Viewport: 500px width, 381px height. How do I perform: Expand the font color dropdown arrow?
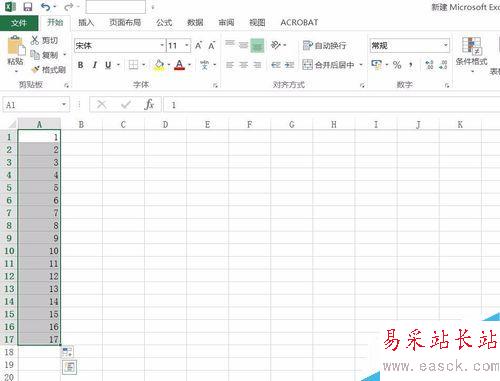tap(189, 65)
